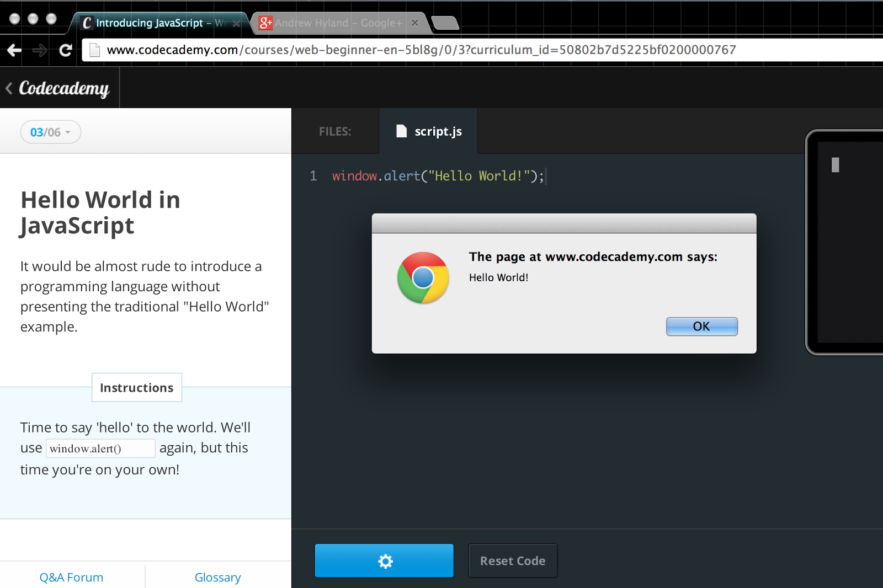The height and width of the screenshot is (588, 883).
Task: Click the window.alert() code snippet
Action: tap(100, 448)
